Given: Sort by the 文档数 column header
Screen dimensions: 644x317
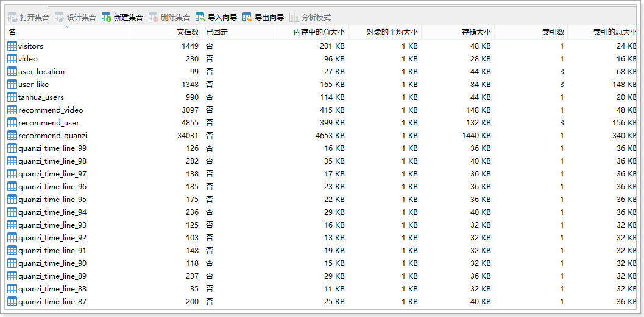Looking at the screenshot, I should (166, 32).
